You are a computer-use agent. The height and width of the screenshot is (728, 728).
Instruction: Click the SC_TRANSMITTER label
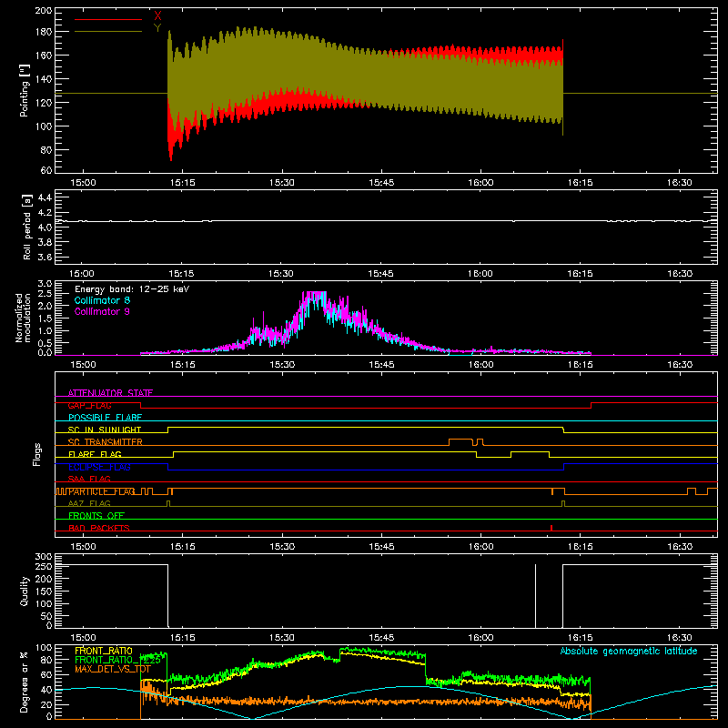coord(105,442)
